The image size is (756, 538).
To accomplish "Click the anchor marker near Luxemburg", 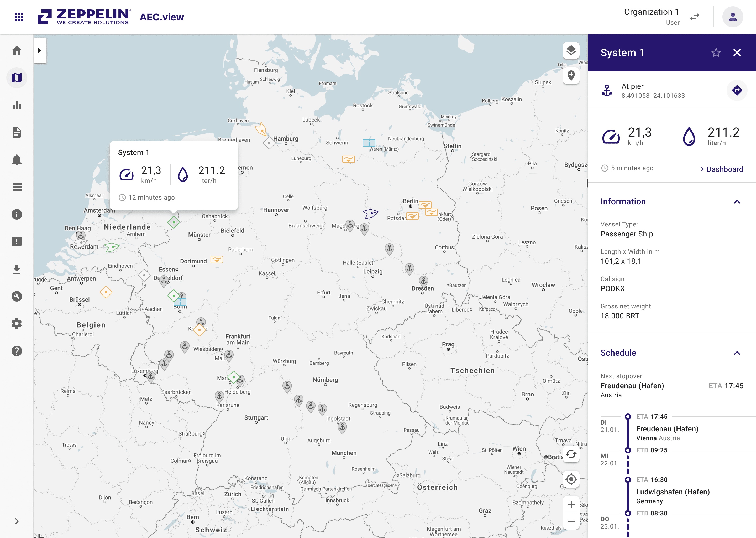I will (x=151, y=377).
